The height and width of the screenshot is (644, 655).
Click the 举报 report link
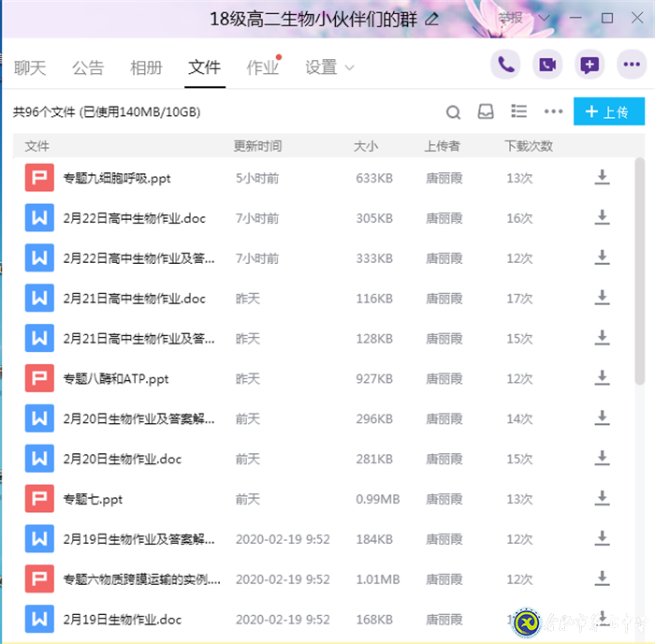[510, 18]
